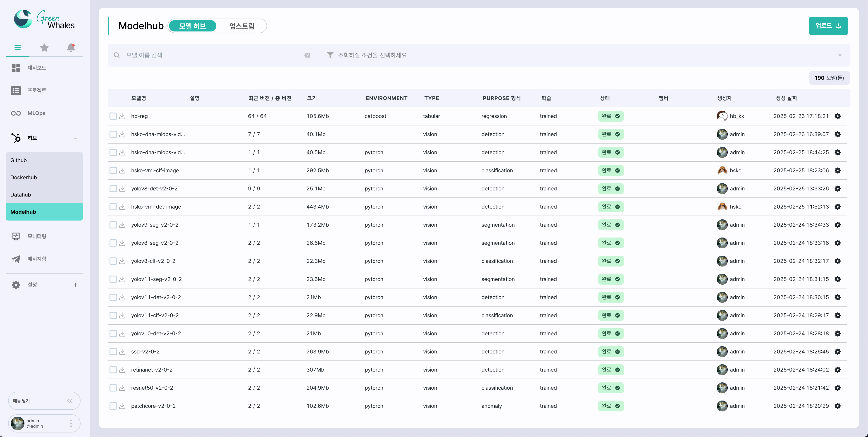Image resolution: width=868 pixels, height=437 pixels.
Task: Open three-dot menu beside admin profile
Action: 71,423
